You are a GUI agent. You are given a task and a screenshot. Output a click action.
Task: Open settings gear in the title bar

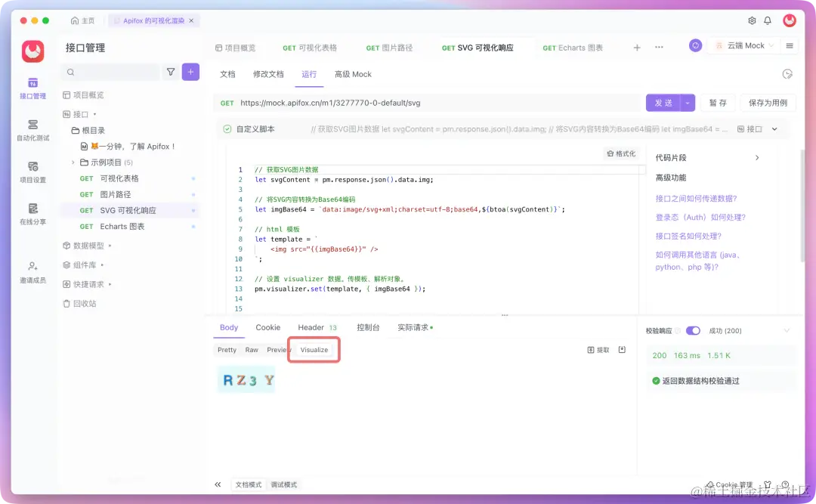click(x=752, y=20)
